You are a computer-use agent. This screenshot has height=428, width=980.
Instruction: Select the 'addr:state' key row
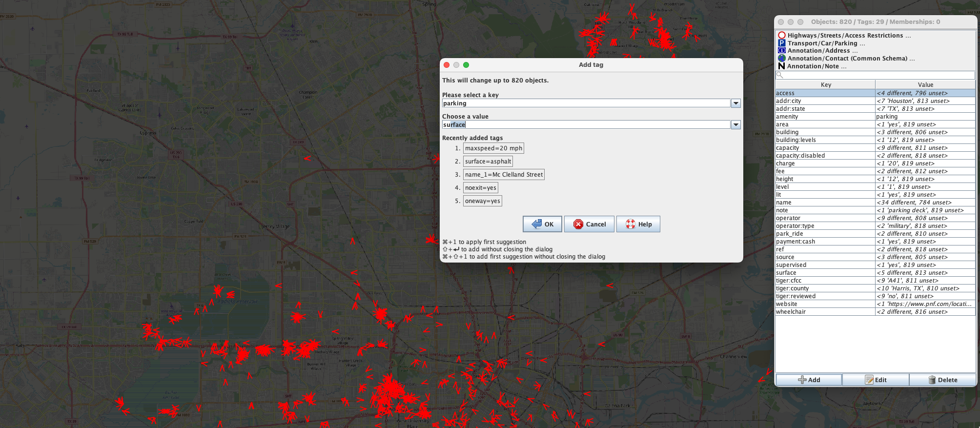tap(825, 109)
